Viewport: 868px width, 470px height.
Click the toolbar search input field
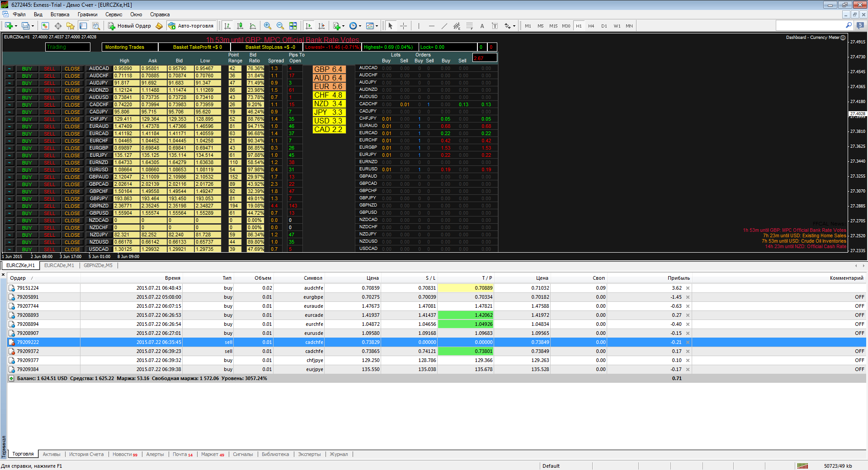pos(810,25)
